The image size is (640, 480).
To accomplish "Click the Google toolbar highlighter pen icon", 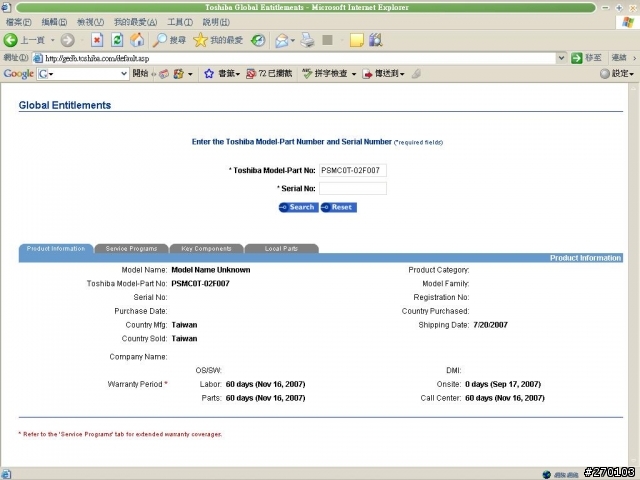I will pyautogui.click(x=416, y=74).
